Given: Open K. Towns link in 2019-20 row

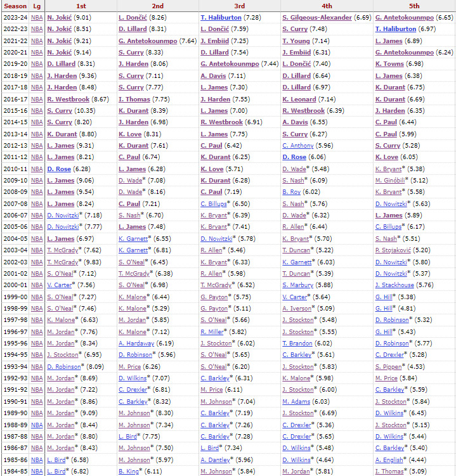Looking at the screenshot, I should coord(389,64).
